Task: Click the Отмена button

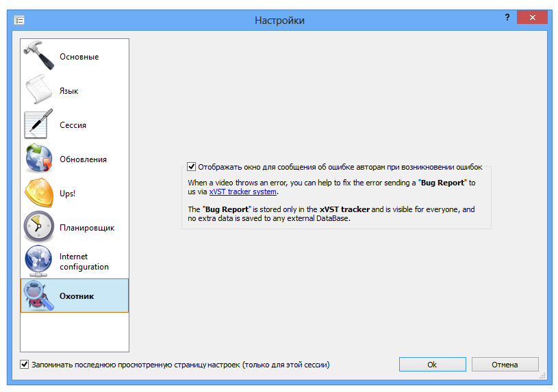Action: click(x=505, y=364)
